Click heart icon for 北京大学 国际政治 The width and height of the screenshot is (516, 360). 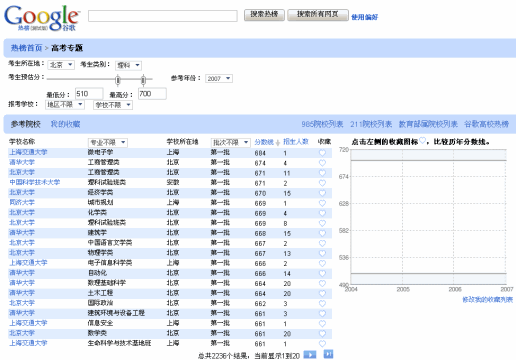pos(322,303)
